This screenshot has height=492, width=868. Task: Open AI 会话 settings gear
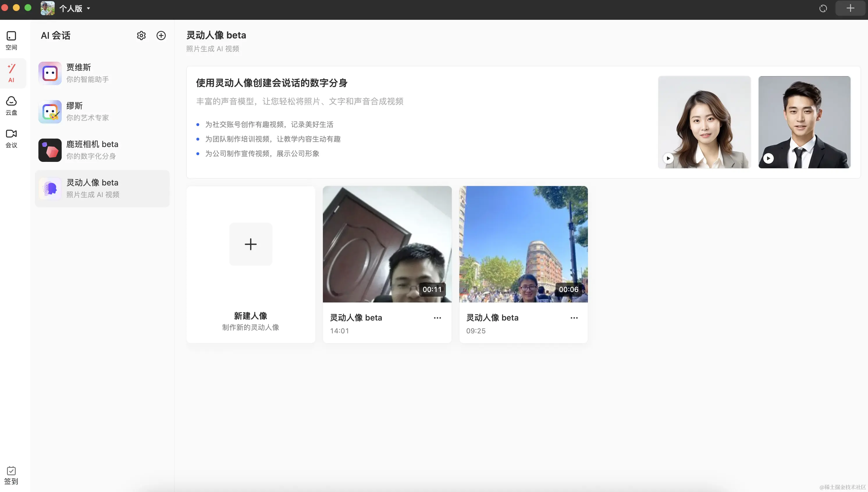click(x=141, y=36)
